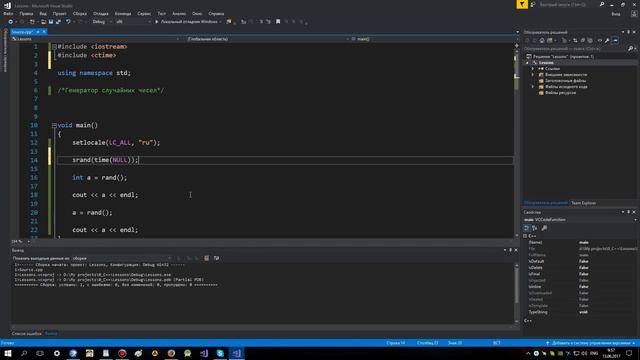This screenshot has width=640, height=360.
Task: Click the account avatar icon at top right
Action: point(634,13)
